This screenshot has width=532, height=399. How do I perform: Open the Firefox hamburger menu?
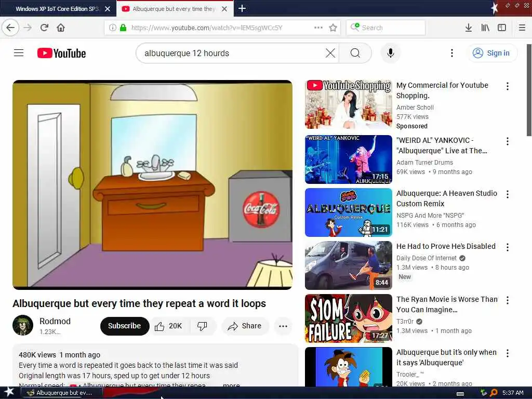point(522,28)
